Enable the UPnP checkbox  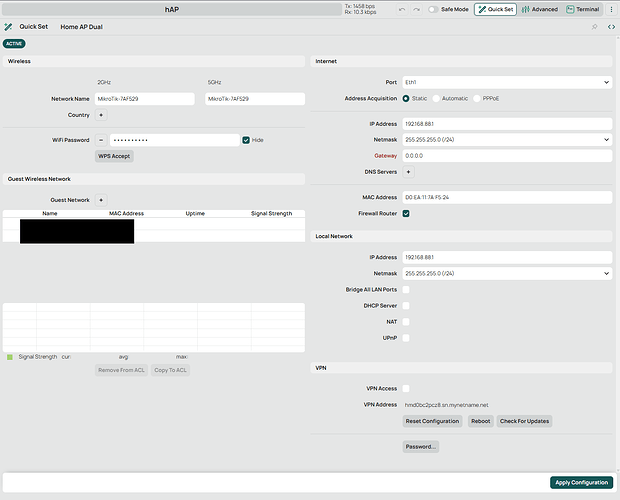point(406,338)
